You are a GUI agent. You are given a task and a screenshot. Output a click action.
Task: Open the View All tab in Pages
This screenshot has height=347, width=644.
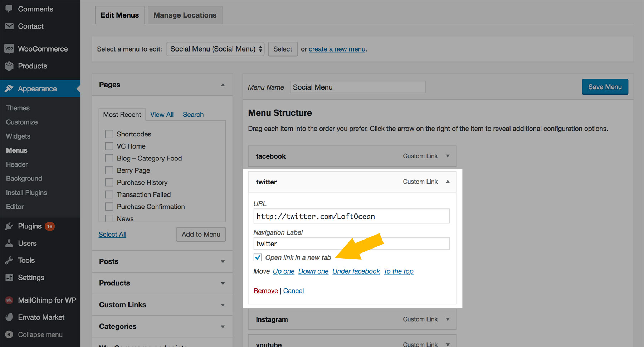coord(162,114)
